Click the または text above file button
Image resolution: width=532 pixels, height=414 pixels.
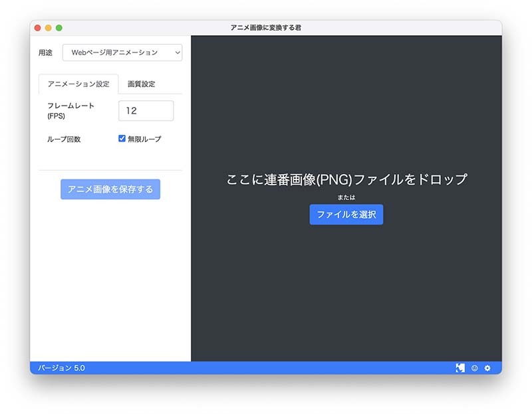click(346, 197)
